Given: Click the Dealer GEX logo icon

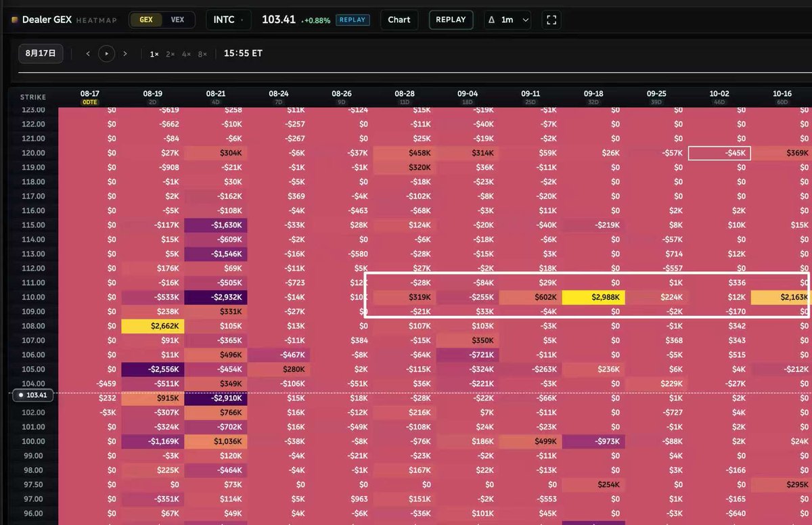Looking at the screenshot, I should coord(15,20).
